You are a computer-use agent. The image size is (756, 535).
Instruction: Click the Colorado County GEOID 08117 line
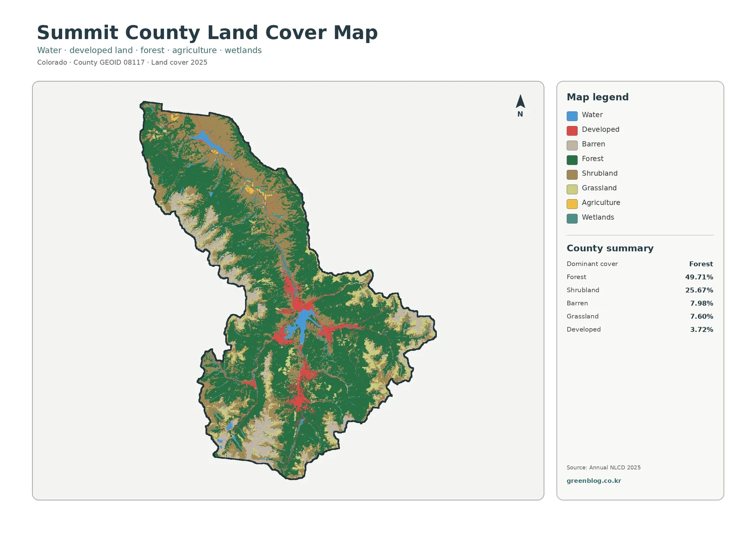pos(122,63)
